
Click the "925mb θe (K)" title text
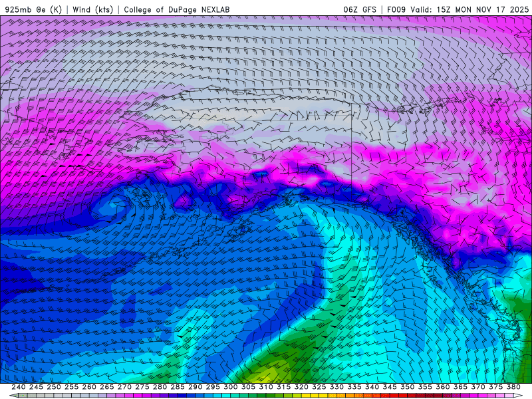(33, 9)
